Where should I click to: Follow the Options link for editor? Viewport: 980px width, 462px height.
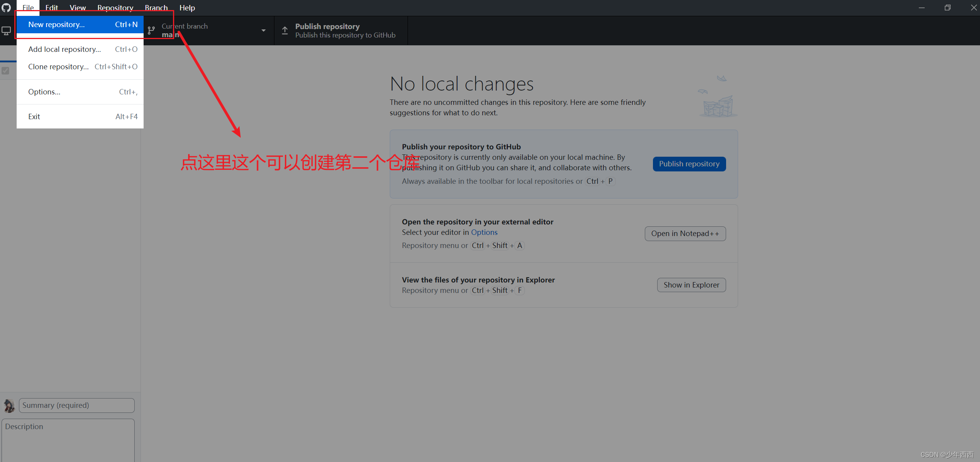coord(484,233)
